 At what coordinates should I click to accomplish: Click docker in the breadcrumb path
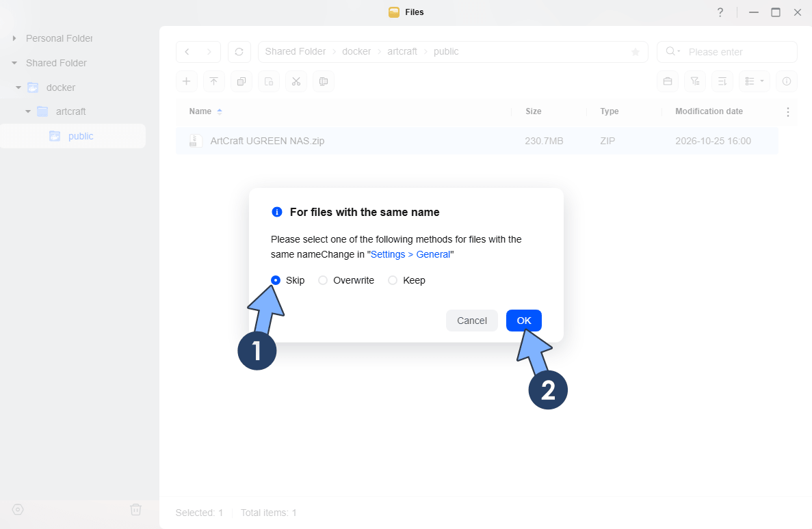coord(356,51)
